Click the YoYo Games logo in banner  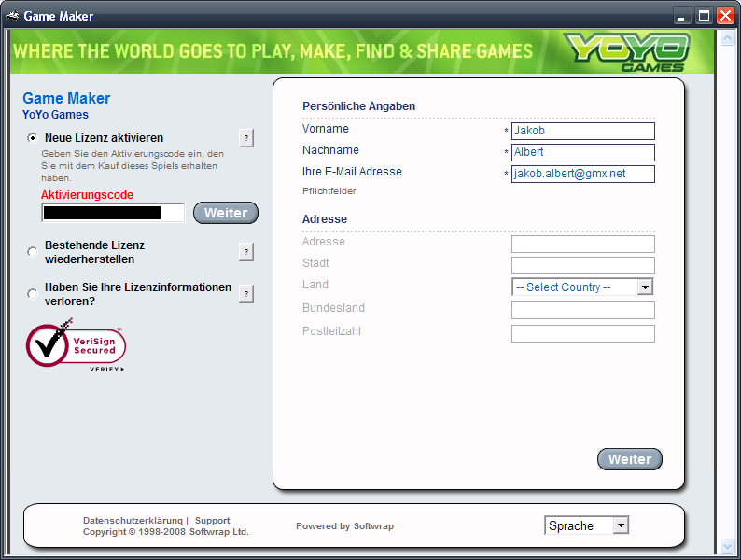[626, 51]
